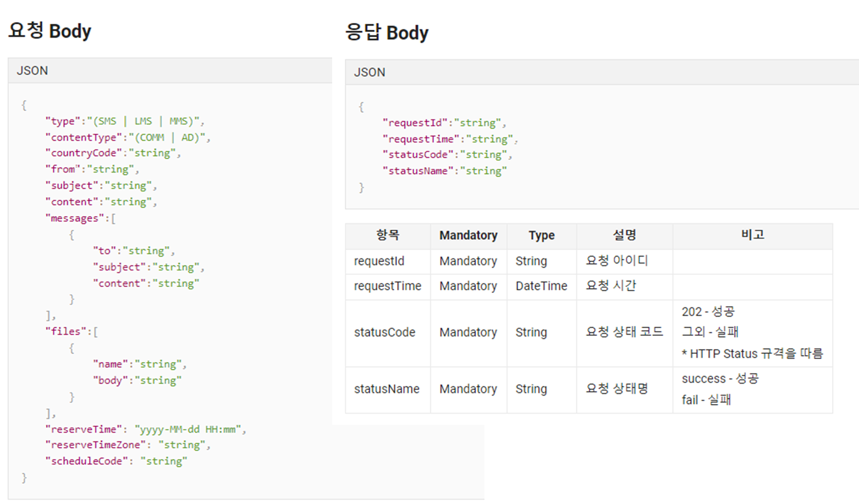Click the Mandatory column header
The width and height of the screenshot is (859, 504).
point(469,235)
